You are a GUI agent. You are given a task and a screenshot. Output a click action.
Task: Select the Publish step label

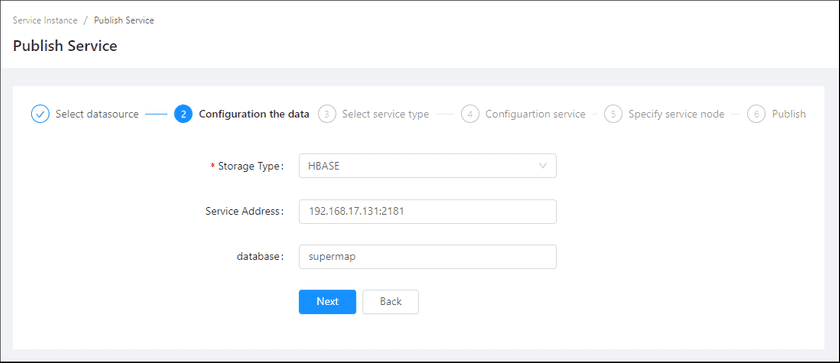[x=789, y=114]
